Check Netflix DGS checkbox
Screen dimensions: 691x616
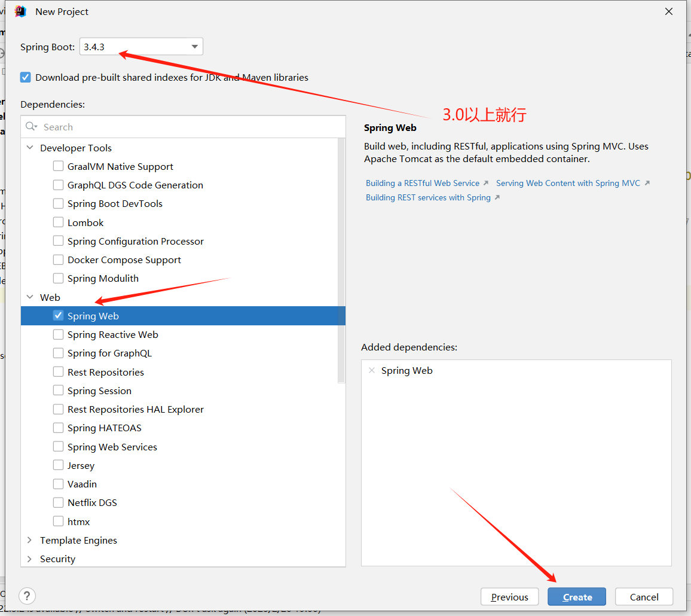coord(58,503)
